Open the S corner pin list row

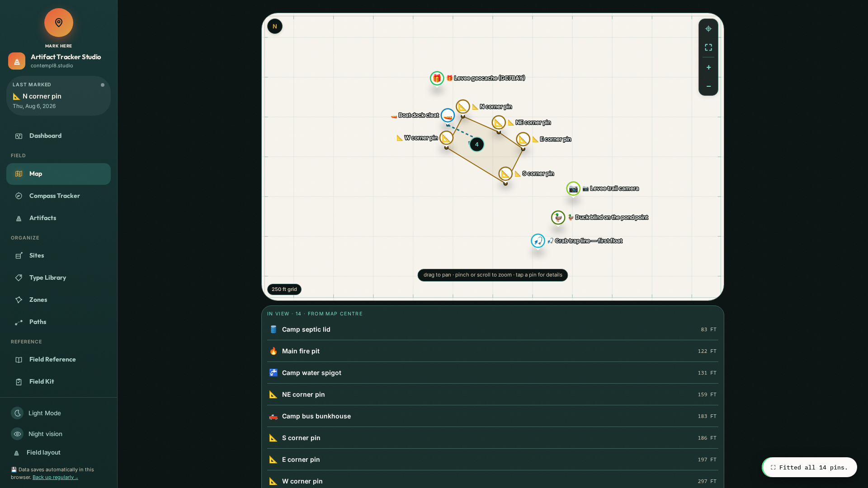click(x=493, y=438)
